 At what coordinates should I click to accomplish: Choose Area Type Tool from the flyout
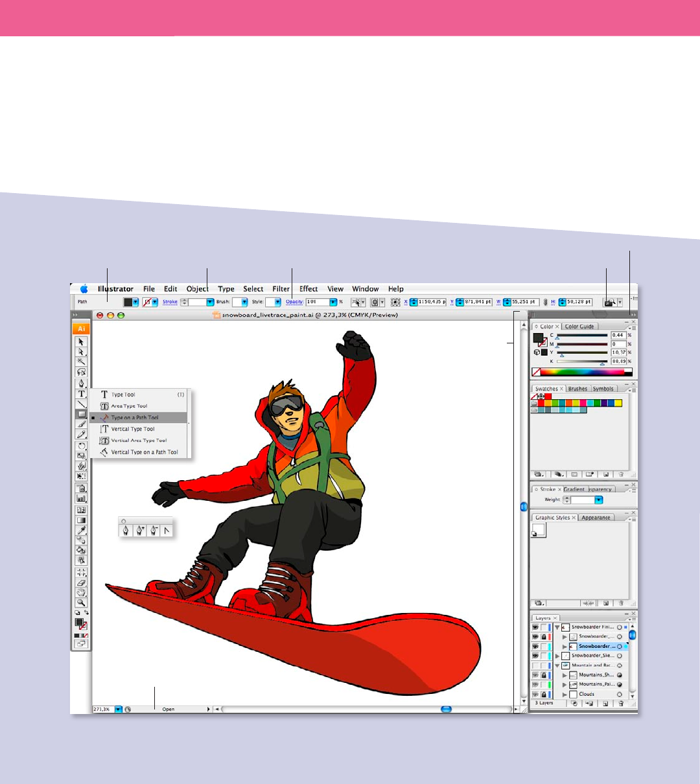[139, 406]
